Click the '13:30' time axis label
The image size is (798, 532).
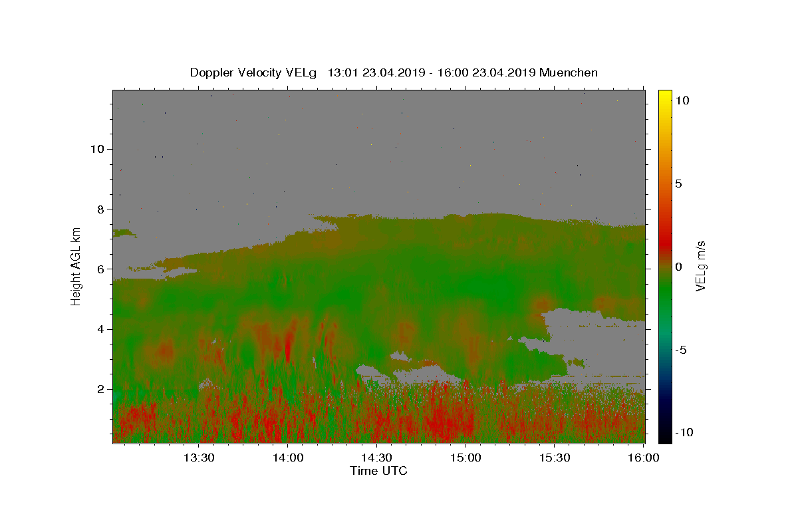[x=199, y=458]
